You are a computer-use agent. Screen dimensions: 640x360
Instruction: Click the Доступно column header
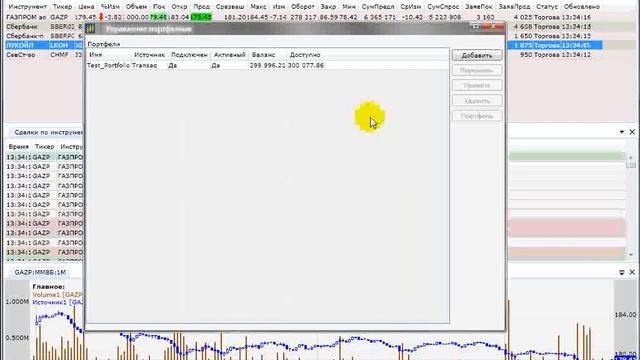[x=305, y=55]
